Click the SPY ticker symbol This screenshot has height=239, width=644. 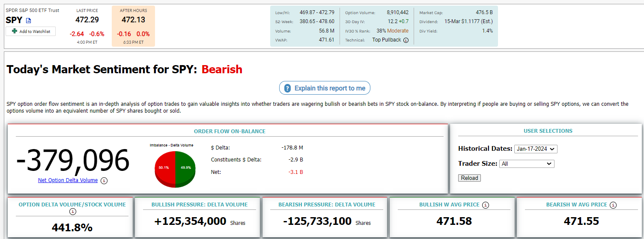pyautogui.click(x=14, y=20)
